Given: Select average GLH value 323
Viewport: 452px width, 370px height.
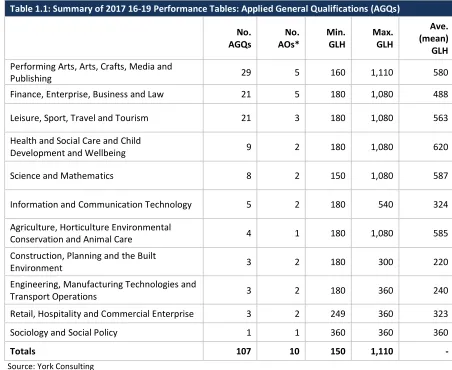Looking at the screenshot, I should coord(440,314).
